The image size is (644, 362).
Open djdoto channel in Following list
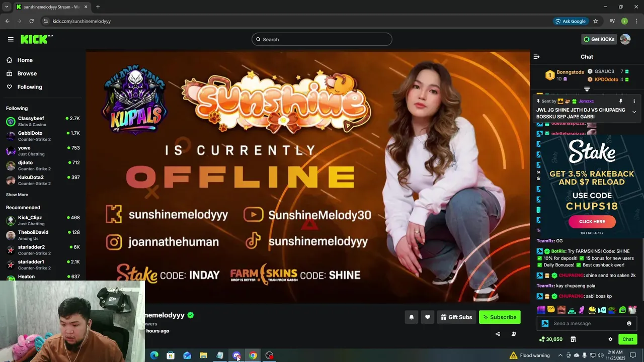coord(43,165)
